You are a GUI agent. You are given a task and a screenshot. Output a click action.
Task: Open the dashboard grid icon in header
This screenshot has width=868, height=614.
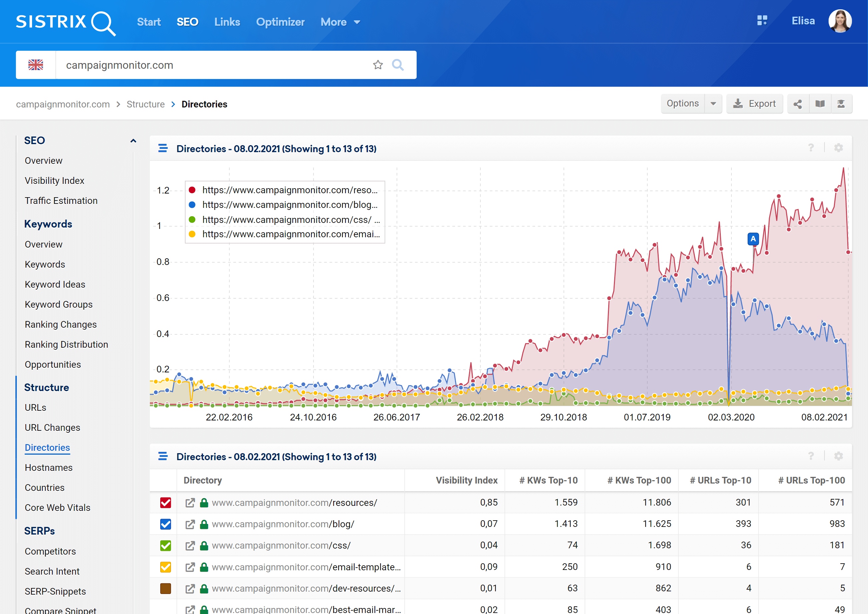tap(762, 20)
